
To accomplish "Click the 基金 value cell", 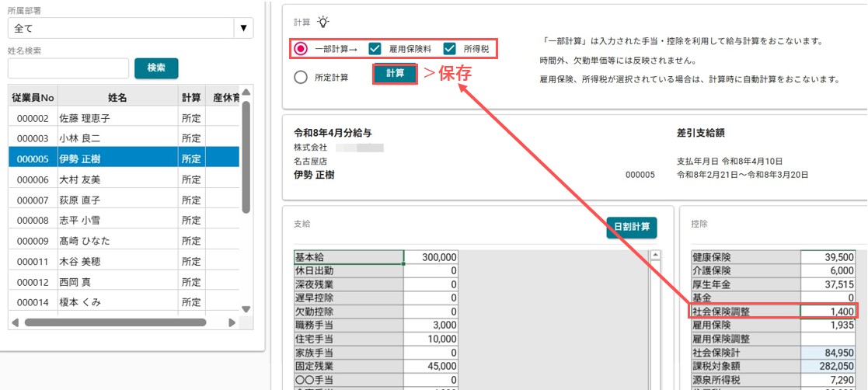I will (x=828, y=298).
